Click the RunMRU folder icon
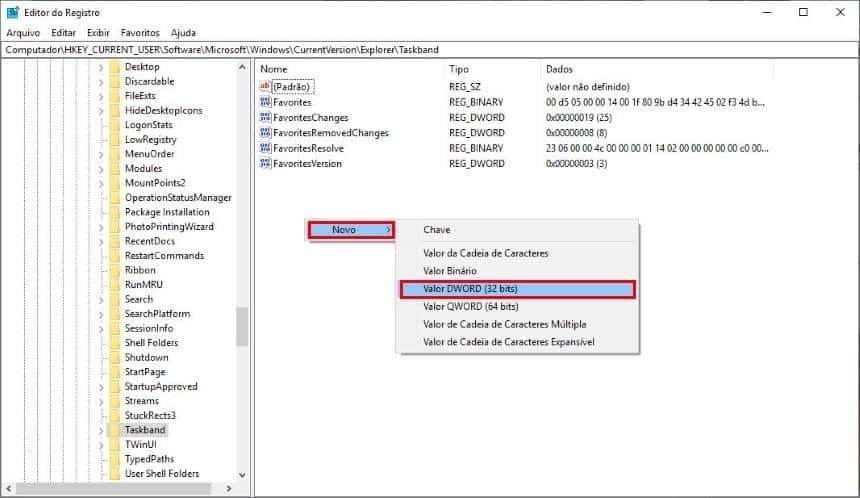The width and height of the screenshot is (860, 498). tap(115, 285)
